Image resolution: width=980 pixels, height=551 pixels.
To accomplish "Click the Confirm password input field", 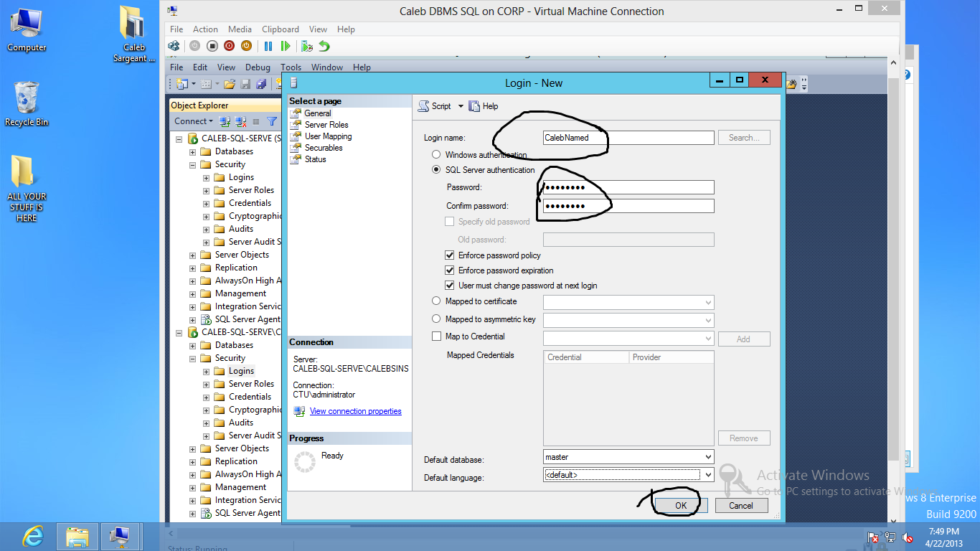I will (628, 206).
